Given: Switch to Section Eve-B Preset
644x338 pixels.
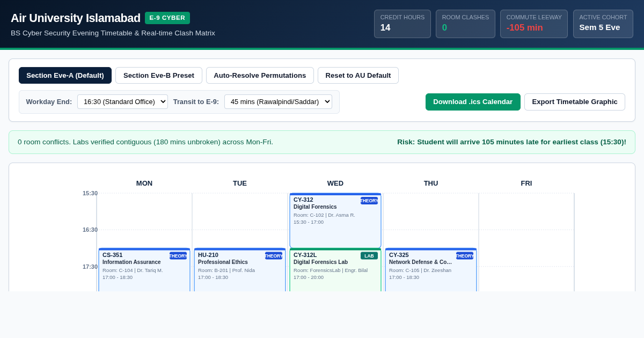Looking at the screenshot, I should (159, 75).
